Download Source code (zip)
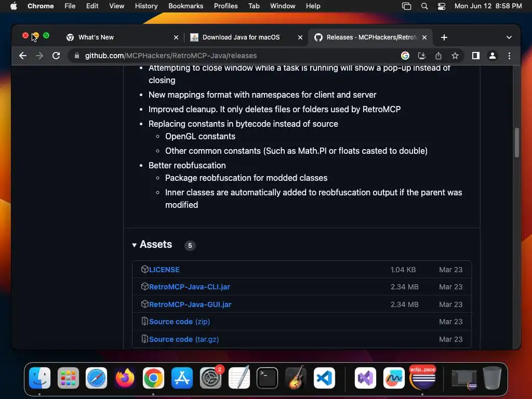Screen dimensions: 532x399 (179, 322)
